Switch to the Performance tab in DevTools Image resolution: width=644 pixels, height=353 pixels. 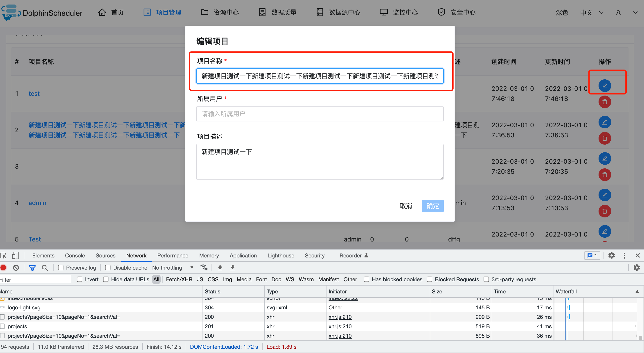(x=173, y=255)
